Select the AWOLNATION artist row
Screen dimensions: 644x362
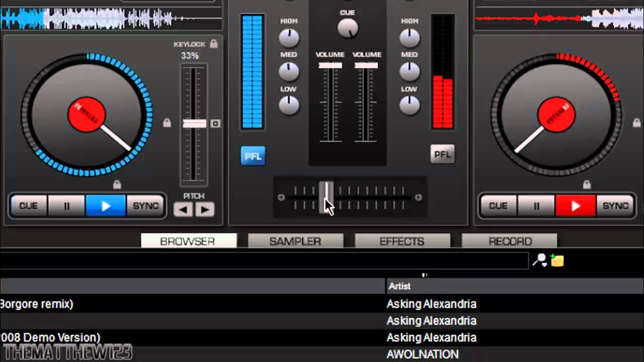[x=422, y=354]
